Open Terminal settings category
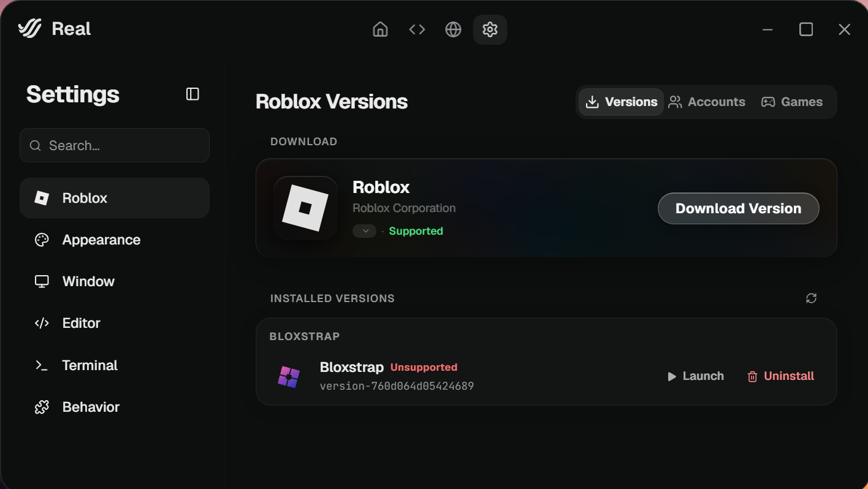This screenshot has width=868, height=489. coord(115,365)
